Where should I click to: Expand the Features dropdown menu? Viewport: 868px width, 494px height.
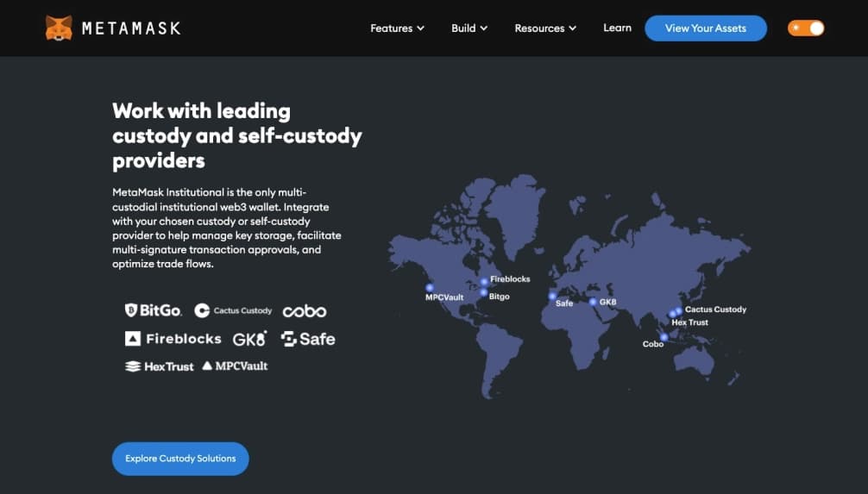[397, 28]
